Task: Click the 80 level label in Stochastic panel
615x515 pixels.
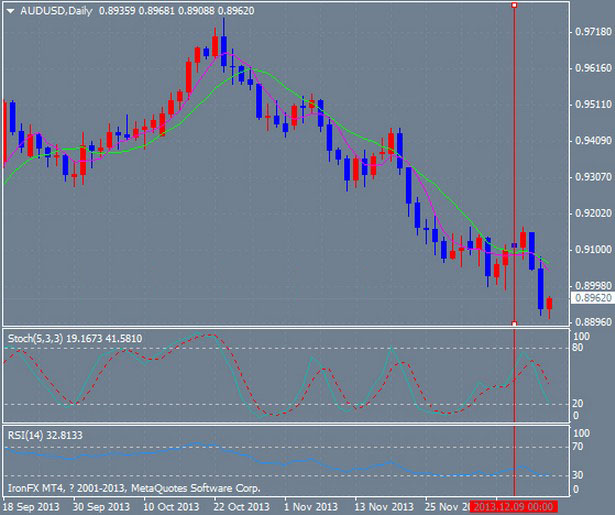Action: 577,349
